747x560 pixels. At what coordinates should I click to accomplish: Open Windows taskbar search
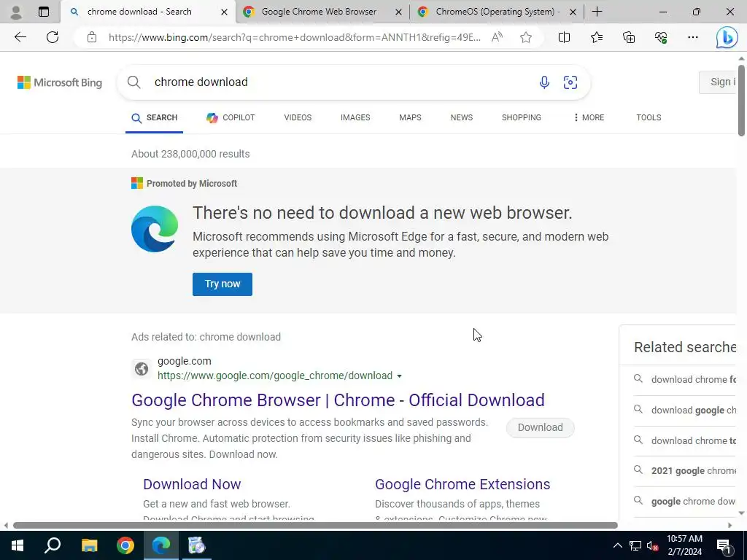click(53, 545)
